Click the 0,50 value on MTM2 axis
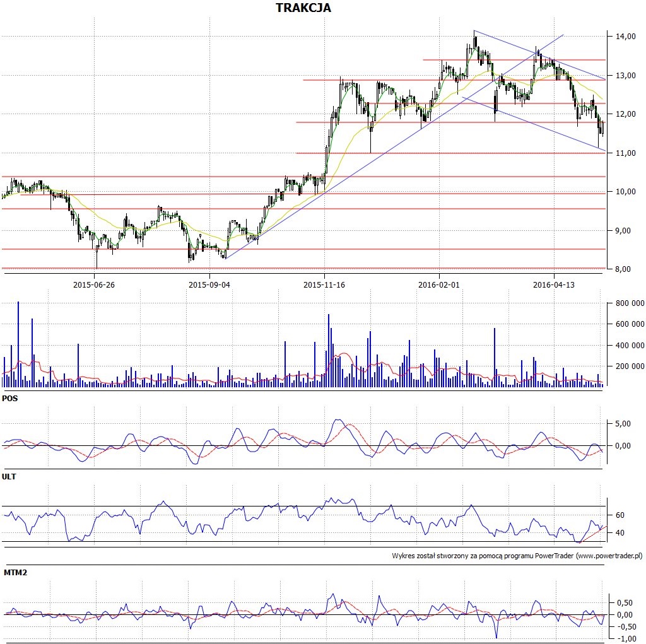This screenshot has height=644, width=646. tap(625, 603)
